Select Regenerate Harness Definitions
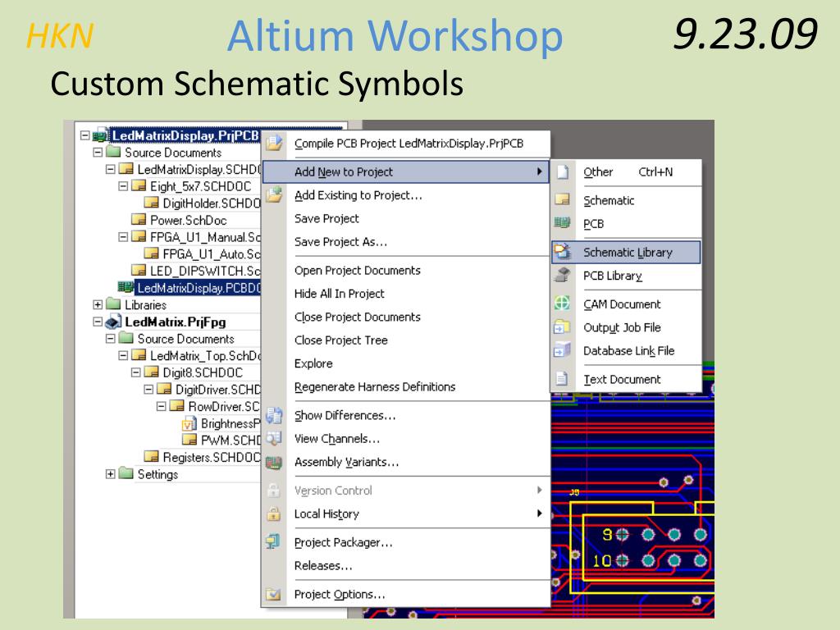The image size is (840, 630). 375,387
